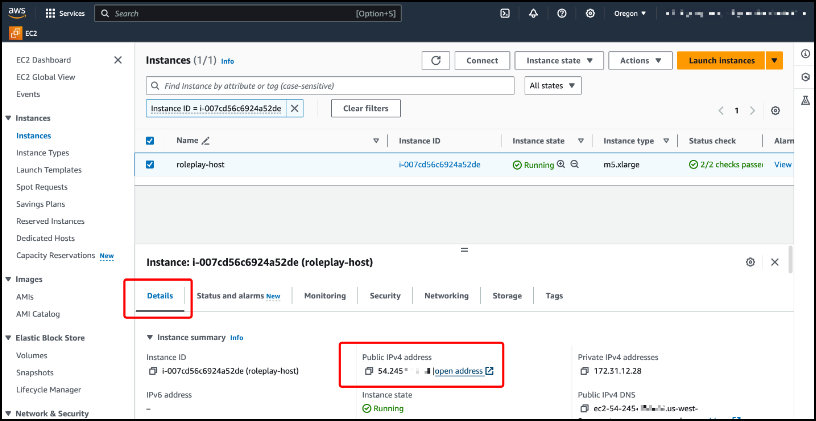
Task: Open the history clock icon on right edge
Action: tap(806, 77)
